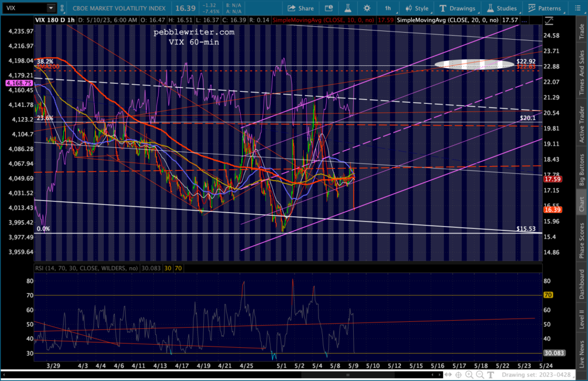This screenshot has width=588, height=381.
Task: Open chart settings gear icon
Action: 368,9
